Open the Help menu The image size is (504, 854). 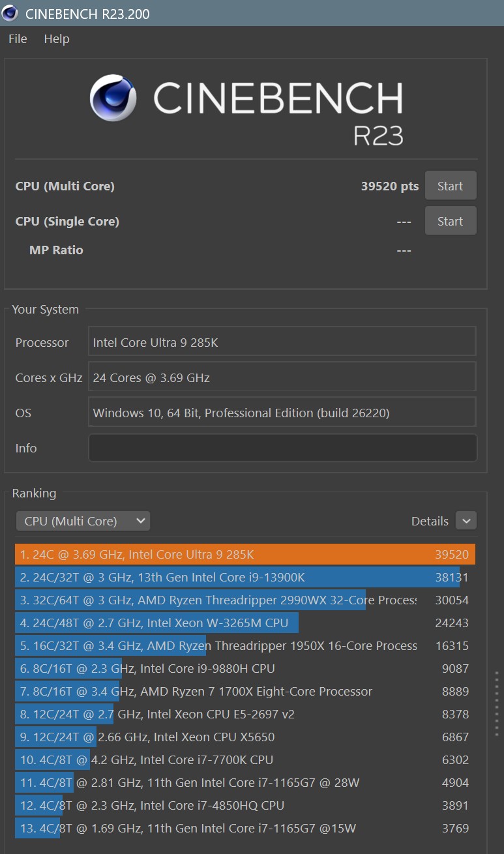click(x=57, y=39)
